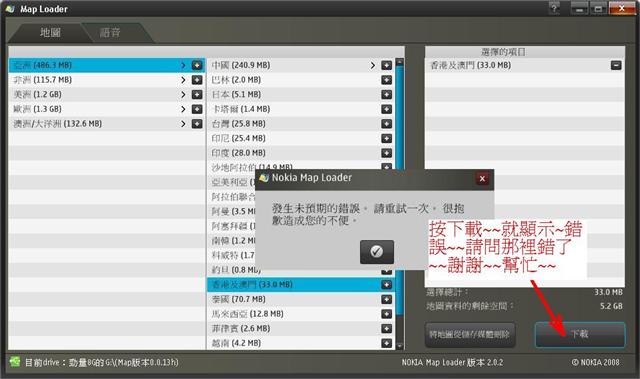Add 中國 (240.9 MB) map with plus icon
This screenshot has height=379, width=640.
pyautogui.click(x=387, y=65)
